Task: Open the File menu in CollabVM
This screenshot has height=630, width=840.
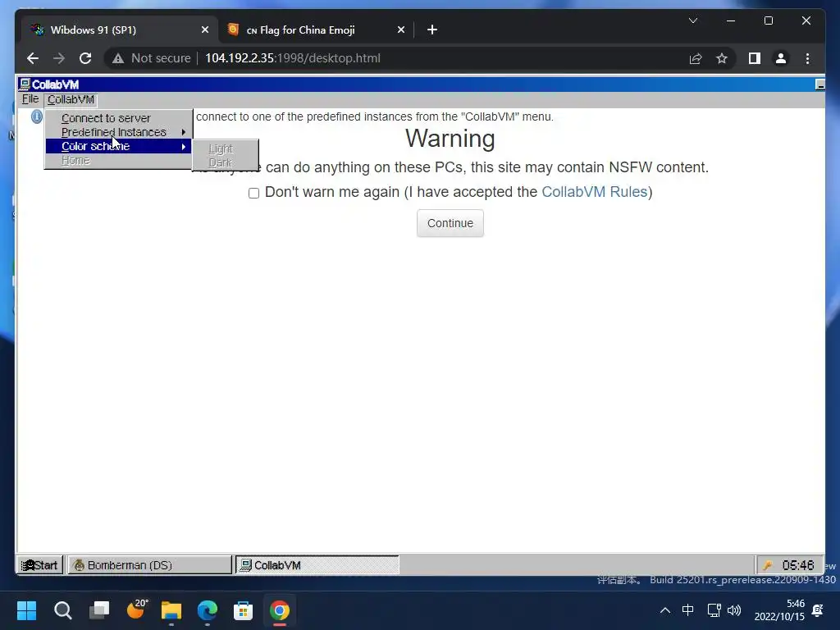Action: 30,99
